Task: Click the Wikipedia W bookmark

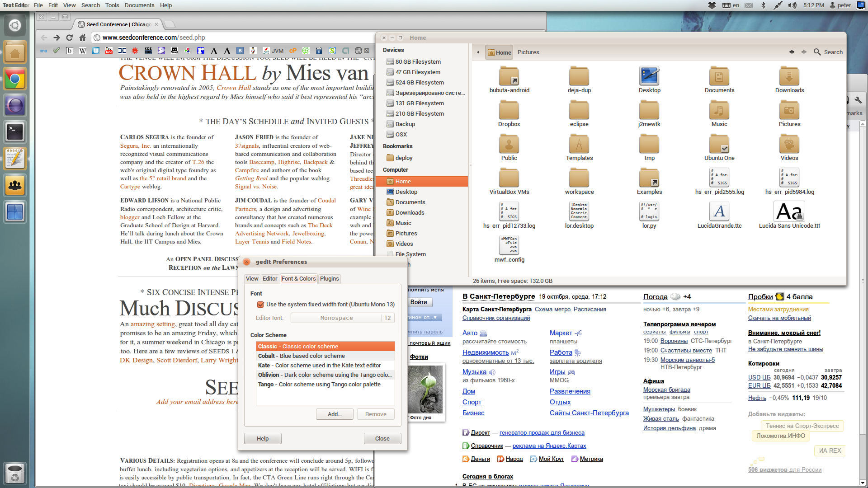Action: (83, 51)
